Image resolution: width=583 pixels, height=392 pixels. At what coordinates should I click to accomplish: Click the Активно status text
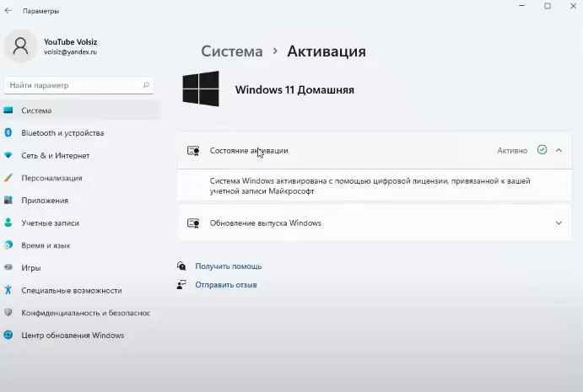click(512, 151)
